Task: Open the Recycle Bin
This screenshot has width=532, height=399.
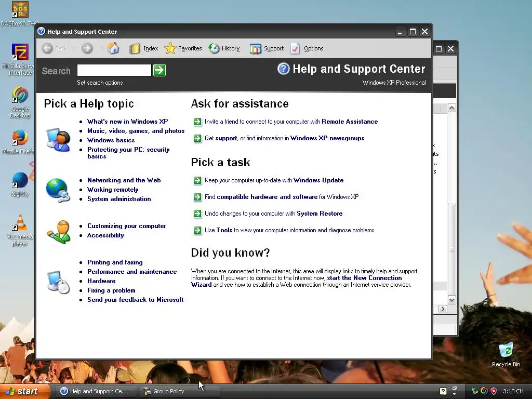Action: (506, 354)
